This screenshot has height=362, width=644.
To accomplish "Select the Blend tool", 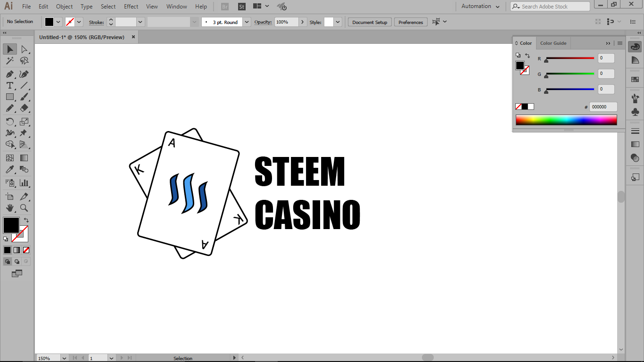I will pos(24,169).
